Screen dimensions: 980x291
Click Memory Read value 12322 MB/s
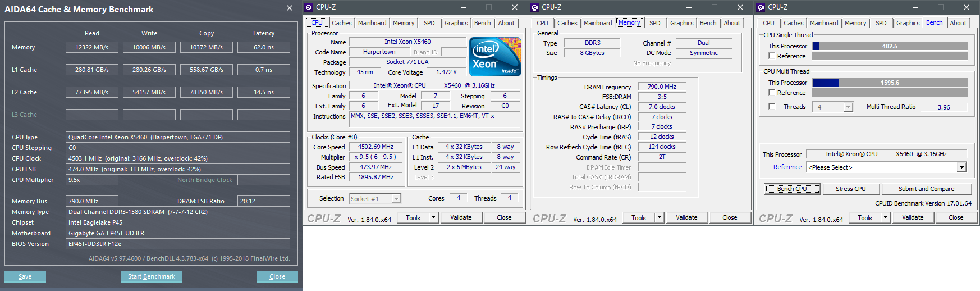coord(92,47)
